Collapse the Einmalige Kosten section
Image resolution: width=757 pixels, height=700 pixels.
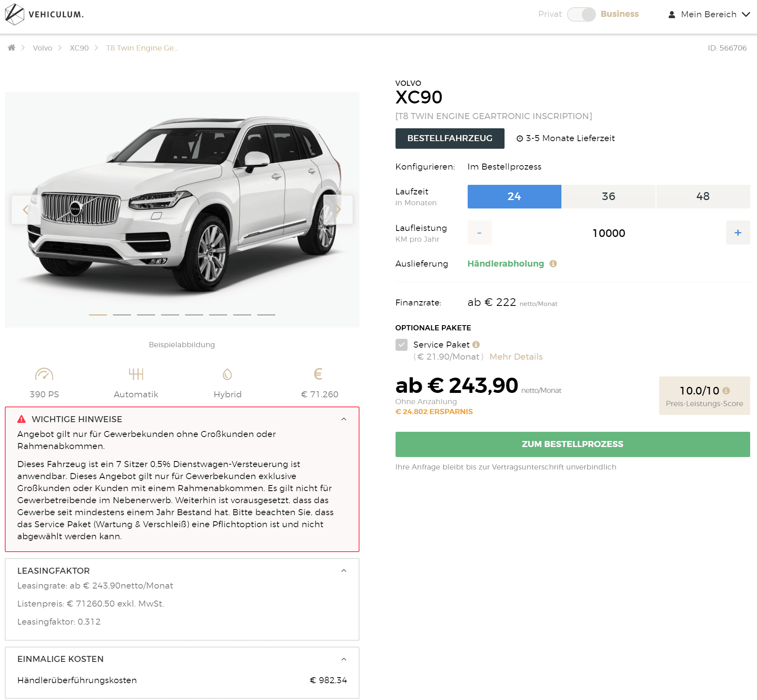pos(344,659)
